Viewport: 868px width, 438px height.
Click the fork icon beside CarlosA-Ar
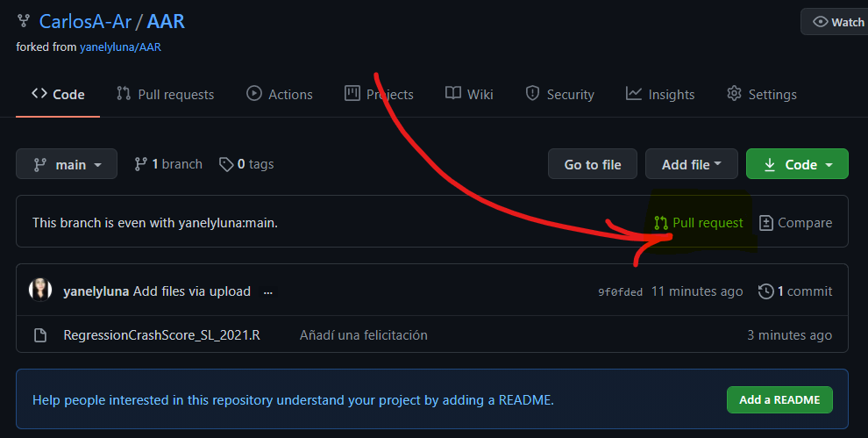pyautogui.click(x=24, y=21)
